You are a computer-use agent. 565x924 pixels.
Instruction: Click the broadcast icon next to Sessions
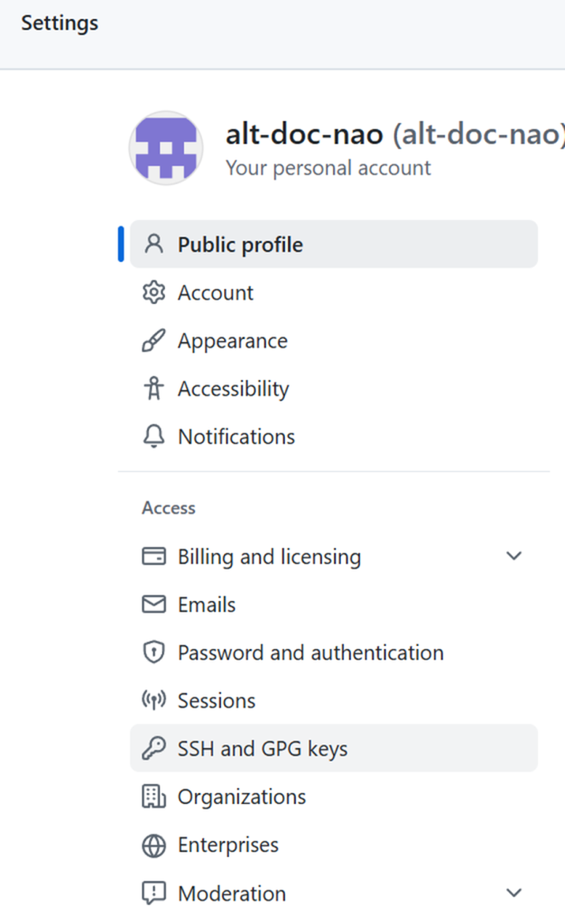click(x=153, y=700)
